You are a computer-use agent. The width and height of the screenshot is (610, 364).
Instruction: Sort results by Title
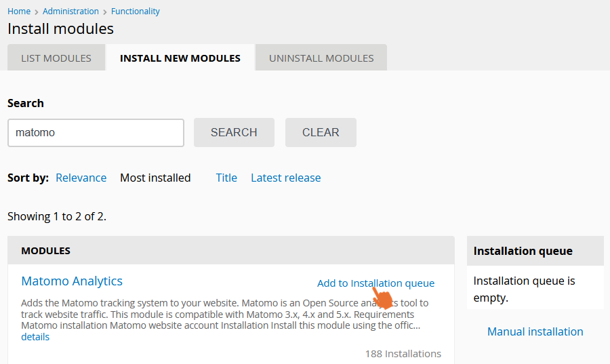[x=226, y=178]
